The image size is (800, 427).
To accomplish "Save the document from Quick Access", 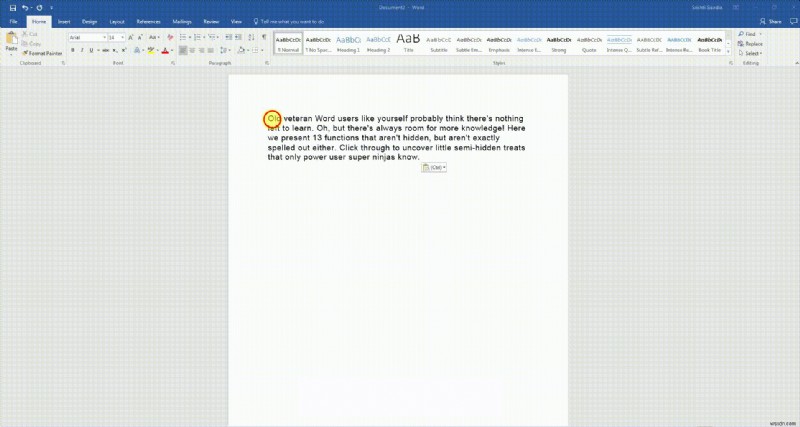I will point(13,8).
